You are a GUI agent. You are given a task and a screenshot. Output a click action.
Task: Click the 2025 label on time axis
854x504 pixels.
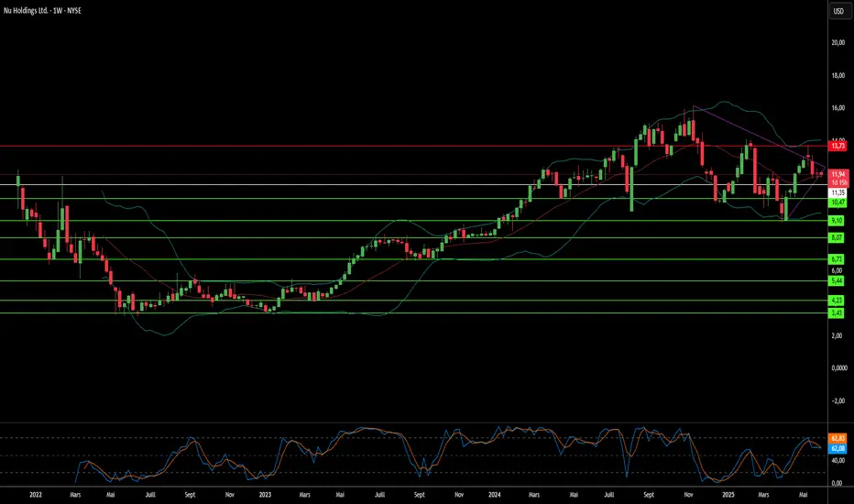click(x=728, y=495)
